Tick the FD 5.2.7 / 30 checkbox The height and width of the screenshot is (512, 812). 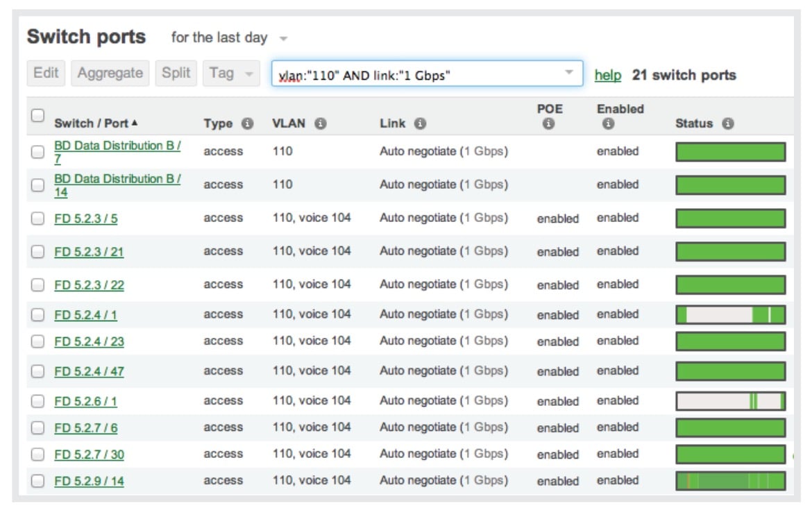pos(37,454)
